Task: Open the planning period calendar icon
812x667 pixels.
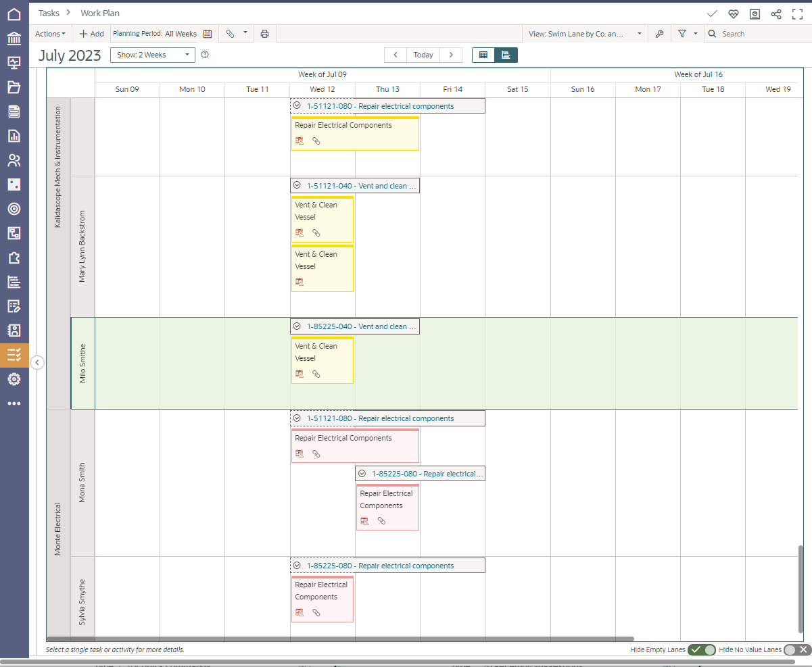Action: 208,34
